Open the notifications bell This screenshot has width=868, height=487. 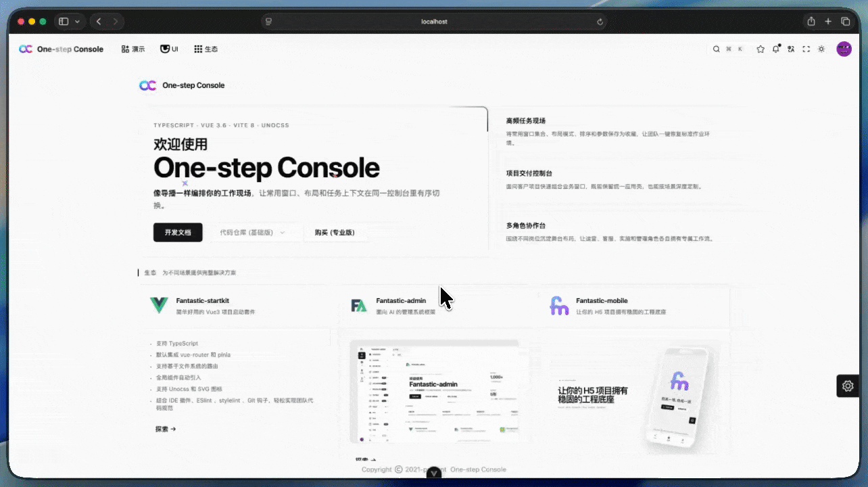(776, 49)
